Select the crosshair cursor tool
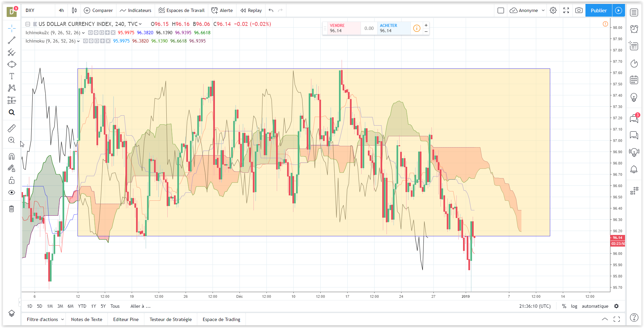The image size is (644, 328). pyautogui.click(x=12, y=28)
